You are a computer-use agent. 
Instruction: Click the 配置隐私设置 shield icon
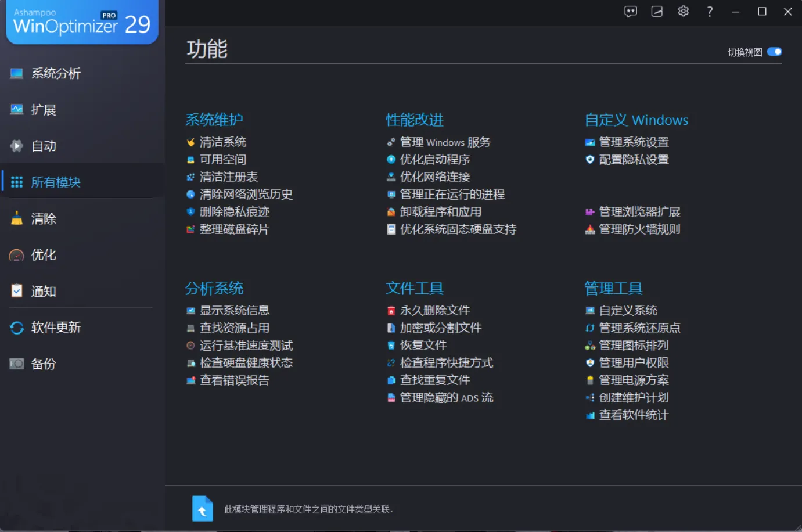[x=590, y=160]
